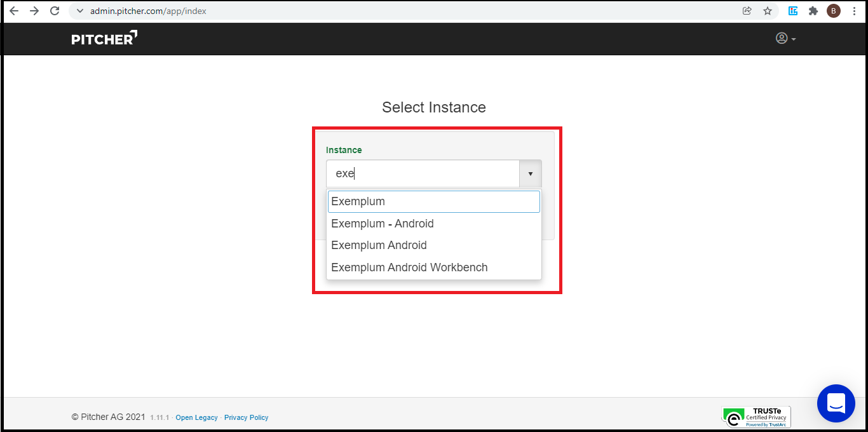
Task: Choose the "Exemplum - Android" option
Action: tap(383, 224)
